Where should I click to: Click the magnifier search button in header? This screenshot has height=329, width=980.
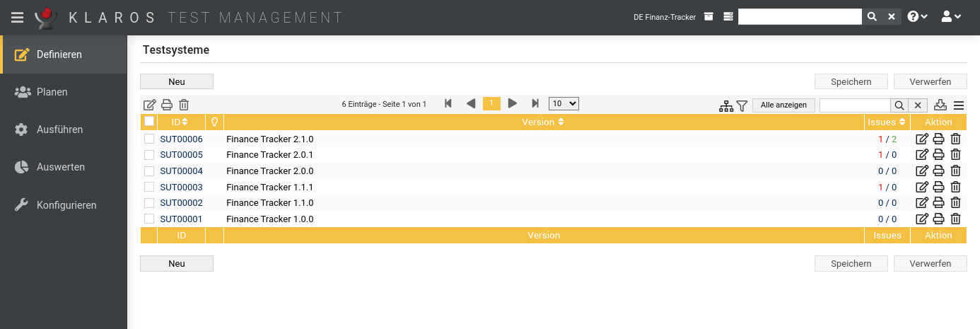(x=872, y=17)
